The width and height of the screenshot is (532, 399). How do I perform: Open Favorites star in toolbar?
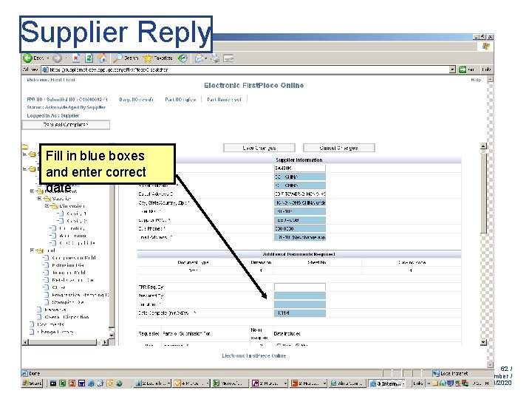(x=147, y=58)
